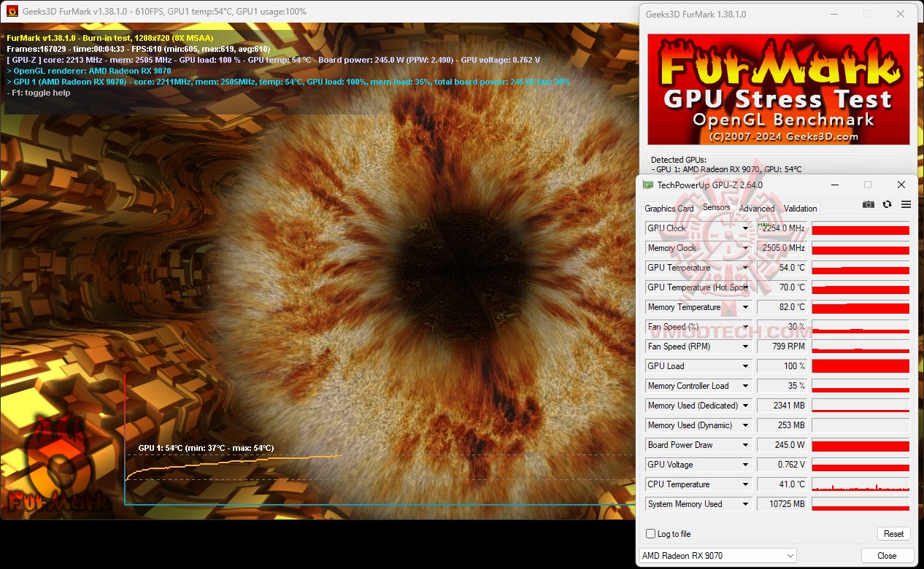Click the FurMark GPU Stress Test banner
924x569 pixels.
(x=779, y=89)
